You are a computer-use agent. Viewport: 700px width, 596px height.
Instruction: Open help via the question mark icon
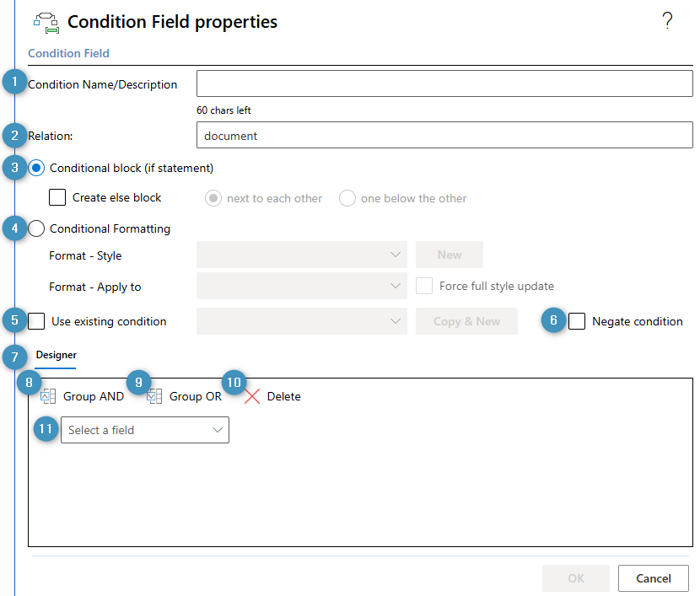click(667, 20)
